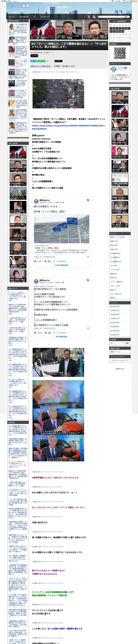The height and width of the screenshot is (644, 138).
Task: Open xtech.nikkei.com link card in tweet
Action: tap(61, 249)
